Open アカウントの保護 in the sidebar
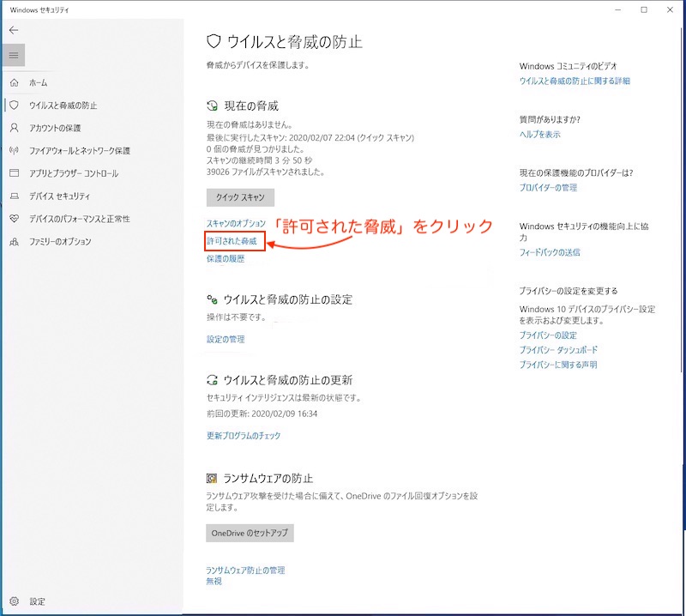 tap(55, 129)
